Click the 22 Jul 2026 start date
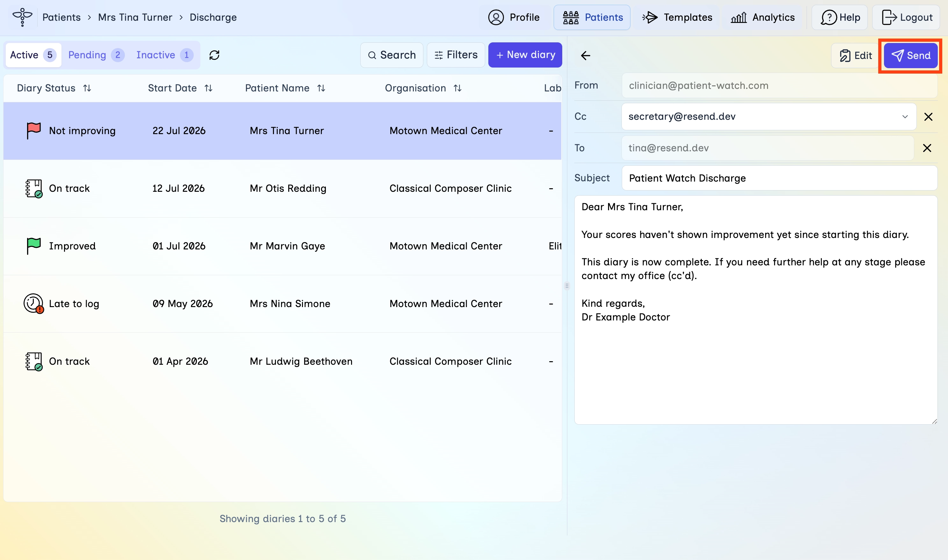The width and height of the screenshot is (948, 560). pos(179,131)
